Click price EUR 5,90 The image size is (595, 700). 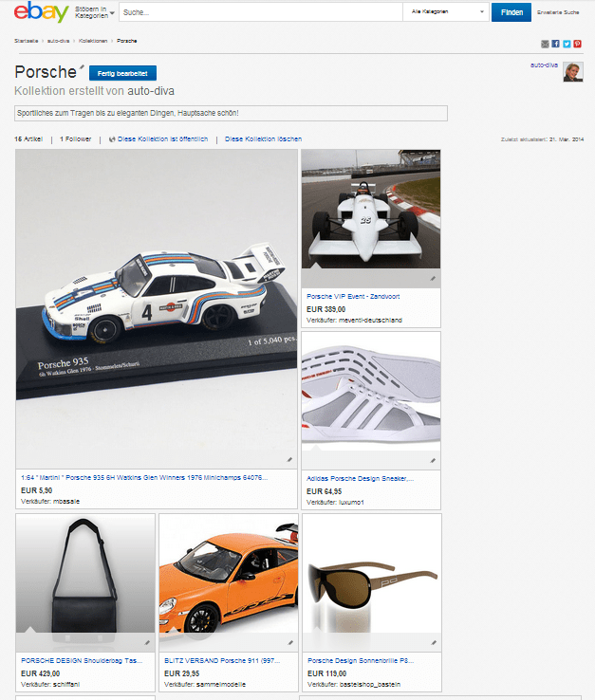37,490
